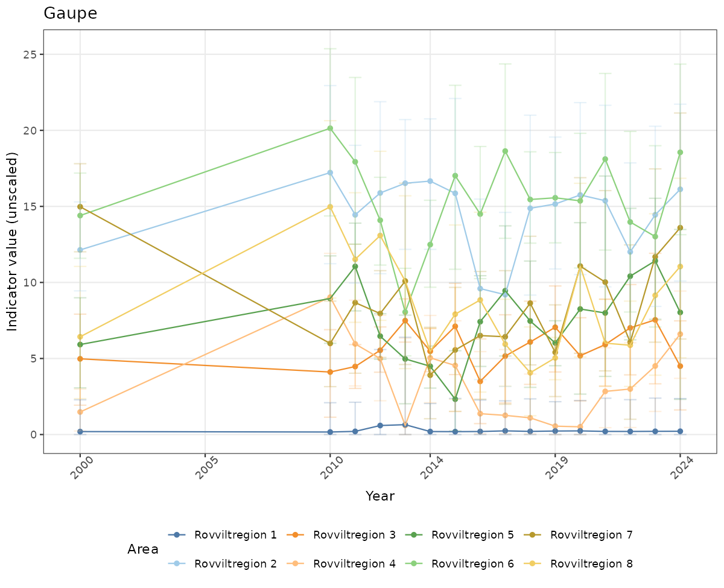The image size is (724, 588).
Task: Click the Rovviltregion 3 legend color marker
Action: point(296,534)
